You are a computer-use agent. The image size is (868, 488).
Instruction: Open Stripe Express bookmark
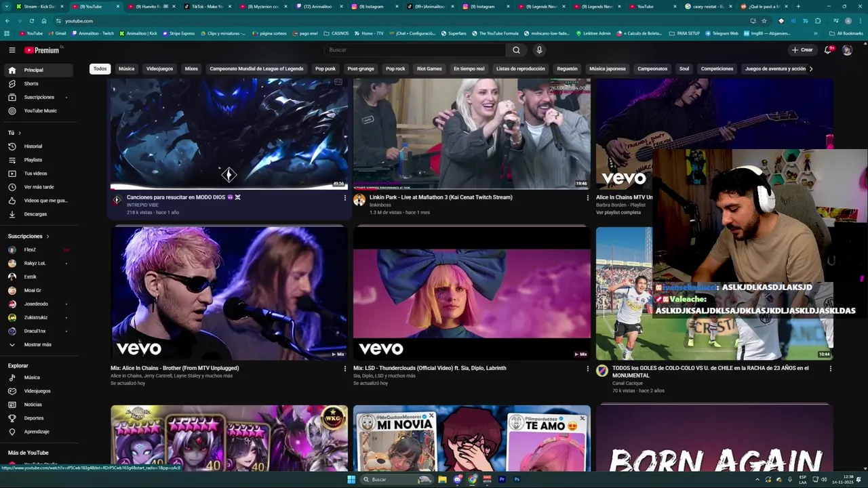178,33
